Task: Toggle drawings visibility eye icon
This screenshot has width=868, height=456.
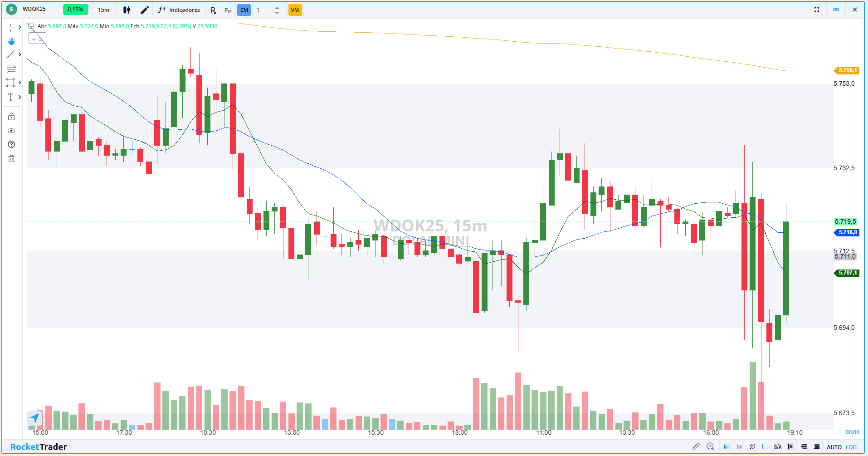Action: pos(11,131)
